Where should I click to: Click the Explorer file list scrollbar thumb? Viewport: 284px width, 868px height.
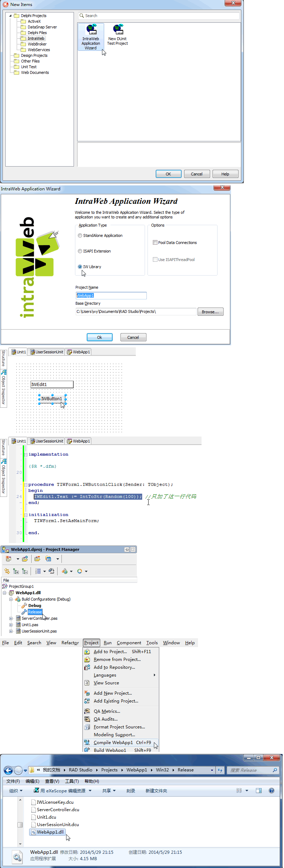click(x=20, y=825)
